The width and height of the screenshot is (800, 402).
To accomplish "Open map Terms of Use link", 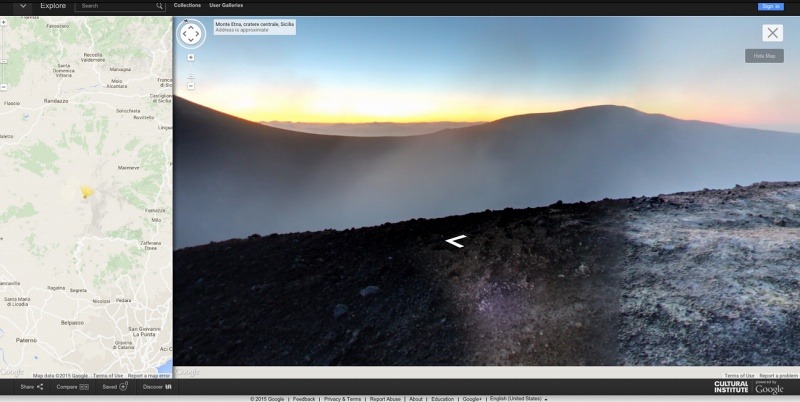I will 108,375.
